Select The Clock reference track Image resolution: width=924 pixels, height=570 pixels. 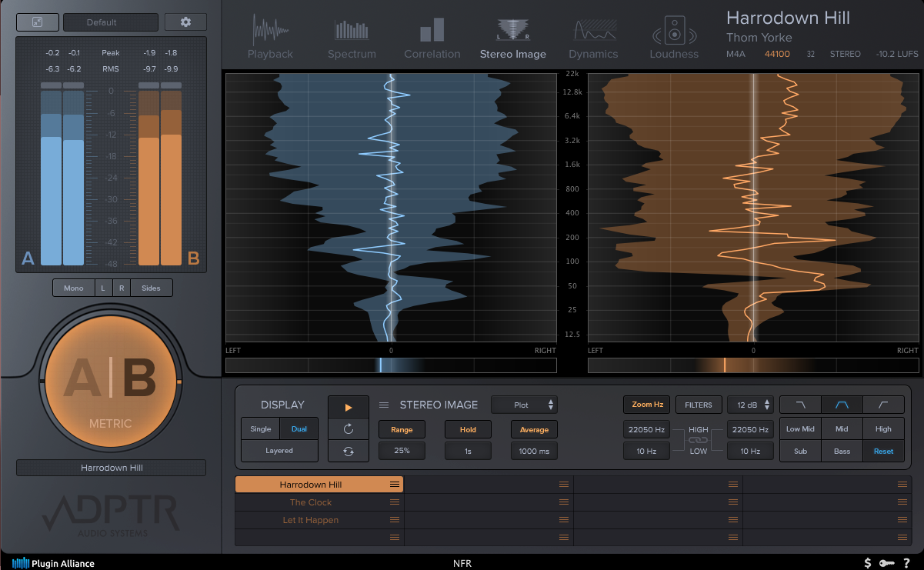tap(310, 502)
